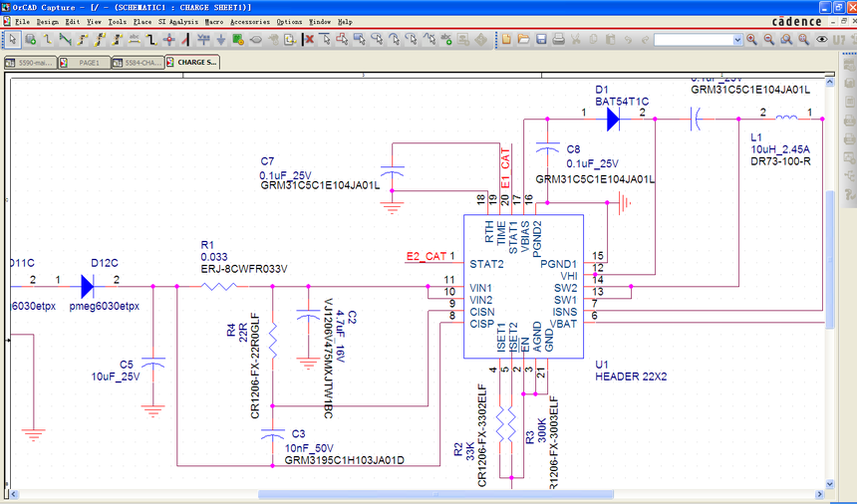This screenshot has width=857, height=504.
Task: Click the horizontal scrollbar thumb
Action: coord(435,494)
